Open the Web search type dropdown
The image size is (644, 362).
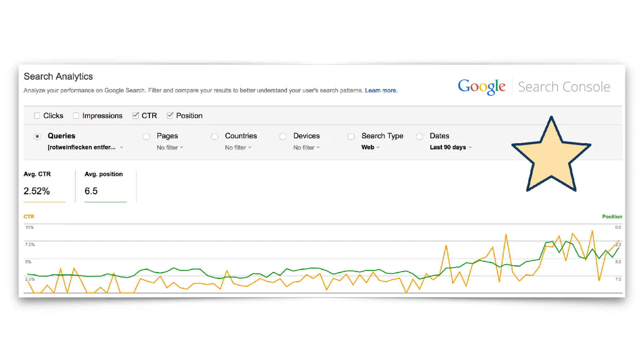(x=370, y=147)
